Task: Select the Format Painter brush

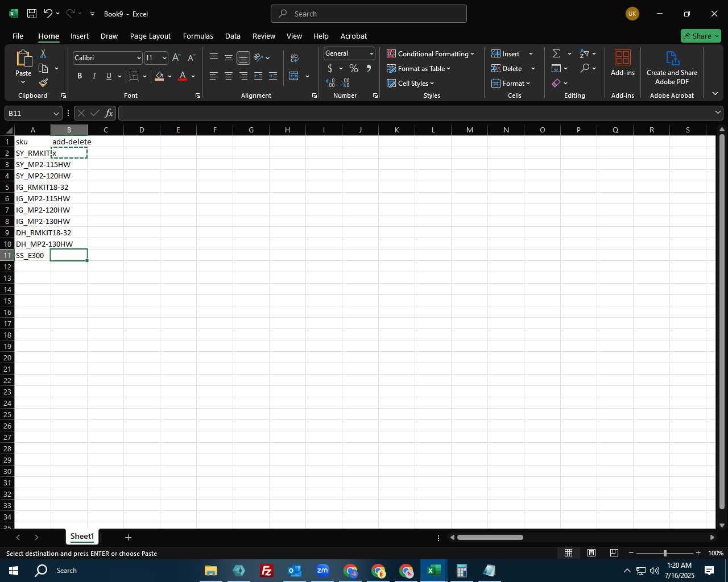Action: pyautogui.click(x=43, y=83)
